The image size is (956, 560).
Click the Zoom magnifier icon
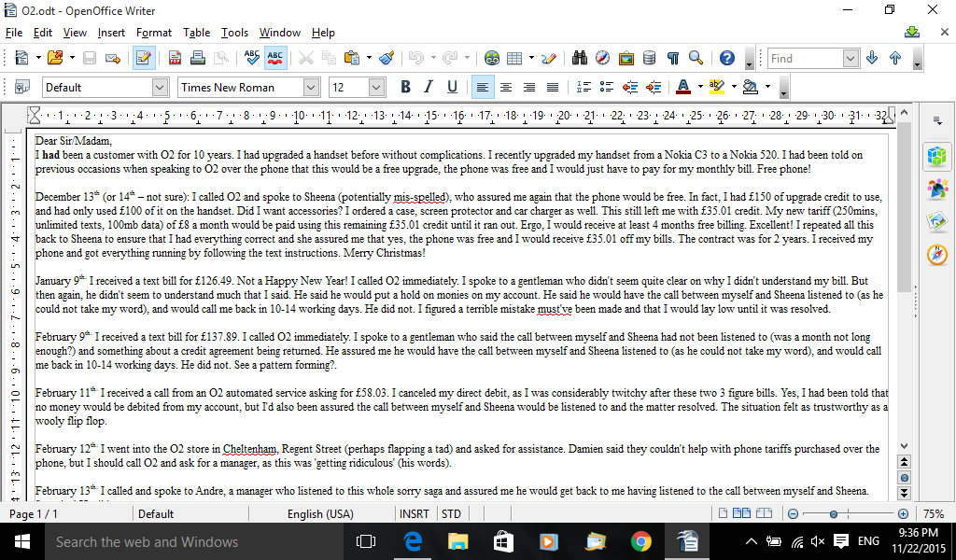coord(696,58)
